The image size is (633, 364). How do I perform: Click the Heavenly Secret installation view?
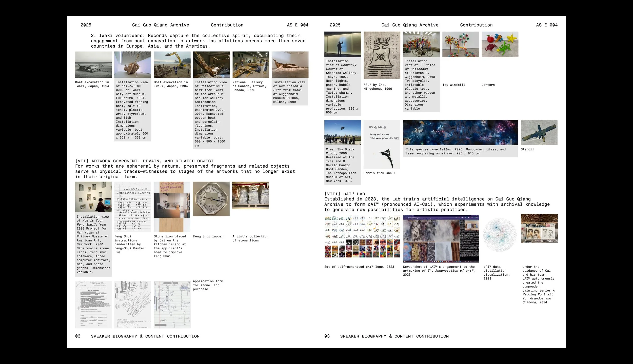tap(343, 44)
